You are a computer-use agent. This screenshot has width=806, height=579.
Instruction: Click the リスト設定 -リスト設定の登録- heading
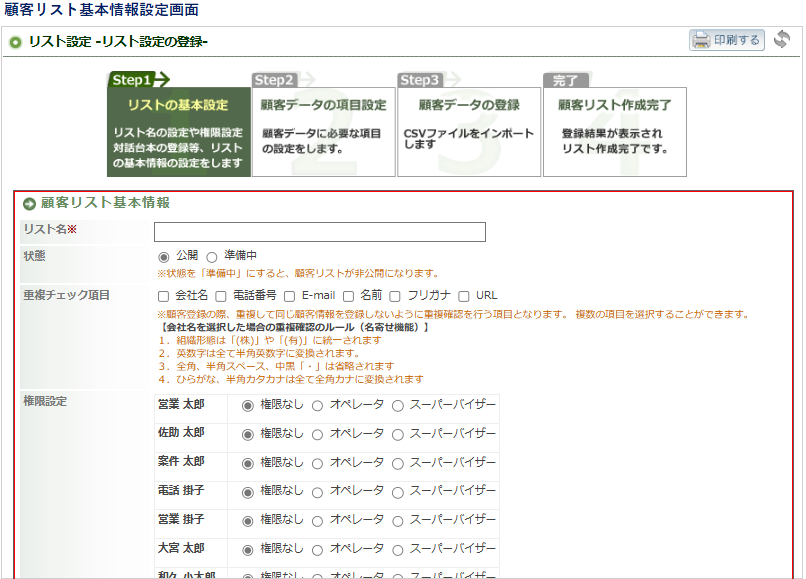coord(118,42)
